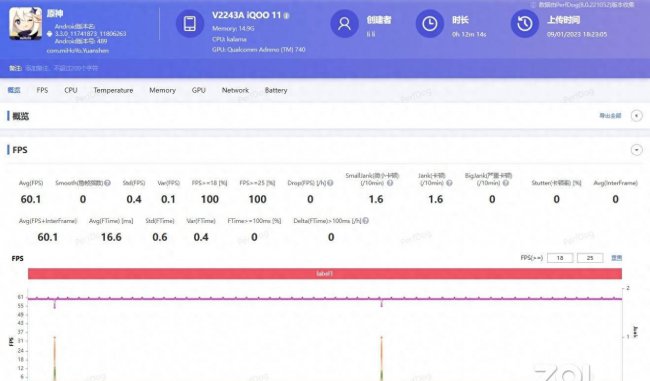Collapse the 概览 section with the round arrow
The height and width of the screenshot is (381, 650).
(x=637, y=116)
